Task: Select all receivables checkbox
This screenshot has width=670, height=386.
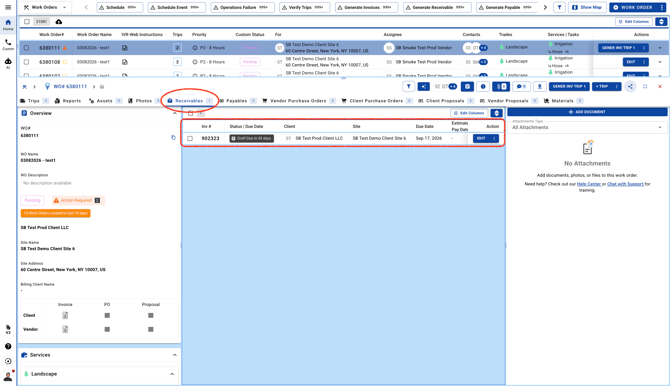Action: pos(191,113)
